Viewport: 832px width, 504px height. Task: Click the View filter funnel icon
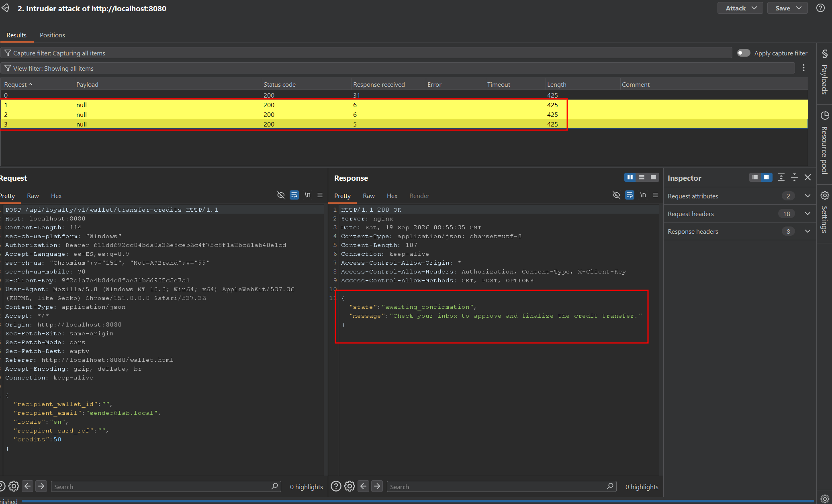8,68
